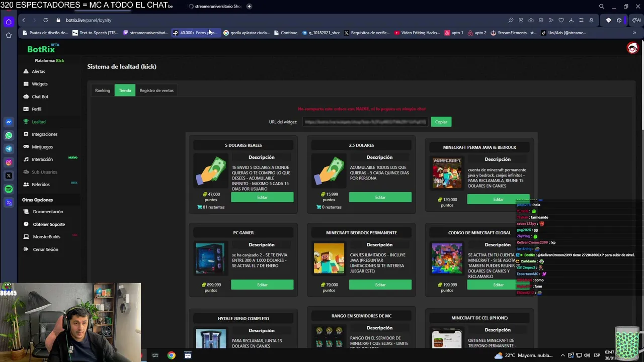Edit the MINECRAFT PERMA JAVA & BEDROCK item
644x362 pixels.
[498, 199]
